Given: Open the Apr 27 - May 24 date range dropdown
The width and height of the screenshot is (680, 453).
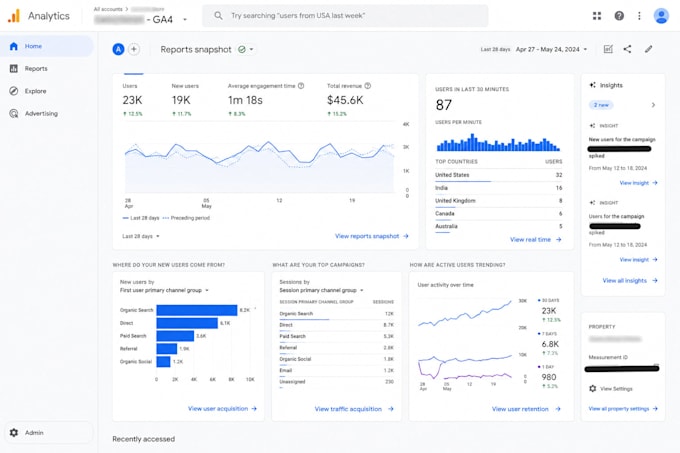Looking at the screenshot, I should pyautogui.click(x=551, y=49).
